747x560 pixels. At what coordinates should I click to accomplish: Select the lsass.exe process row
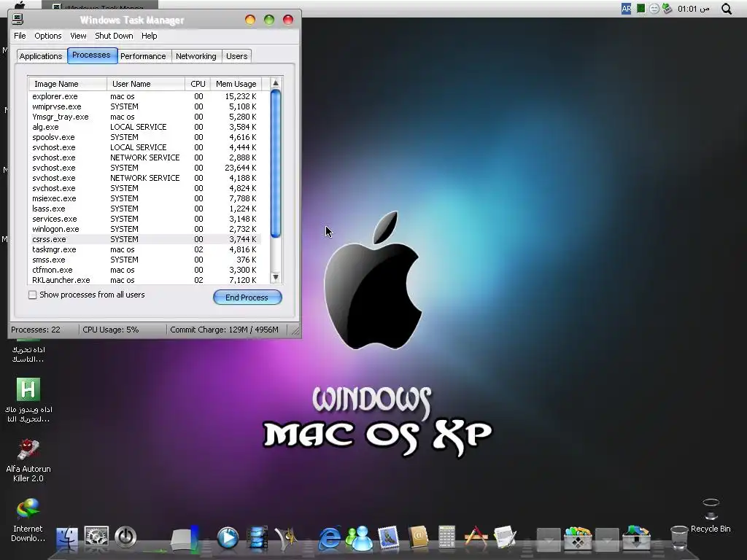(x=145, y=209)
